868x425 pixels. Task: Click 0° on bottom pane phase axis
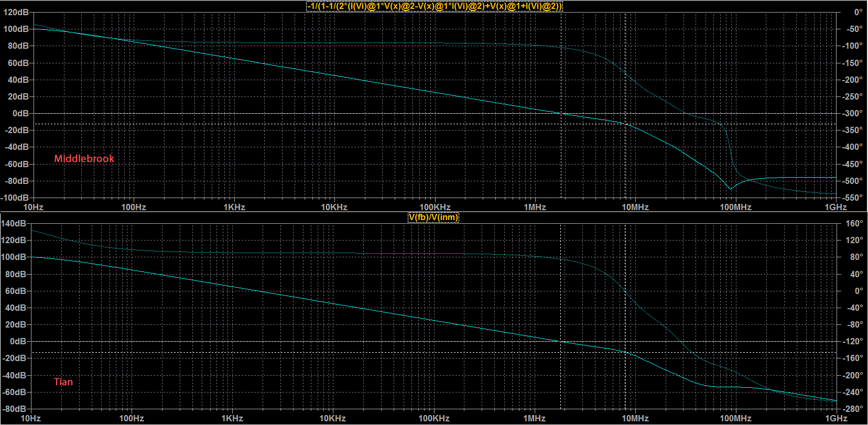tap(858, 291)
